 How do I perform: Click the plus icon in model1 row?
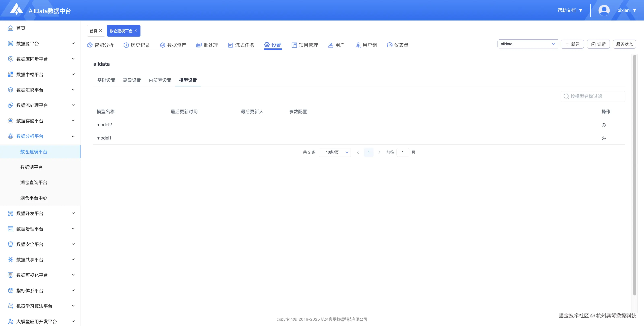604,138
